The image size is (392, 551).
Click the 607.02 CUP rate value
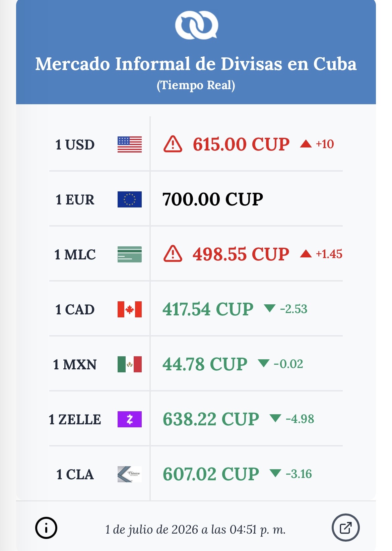[211, 474]
